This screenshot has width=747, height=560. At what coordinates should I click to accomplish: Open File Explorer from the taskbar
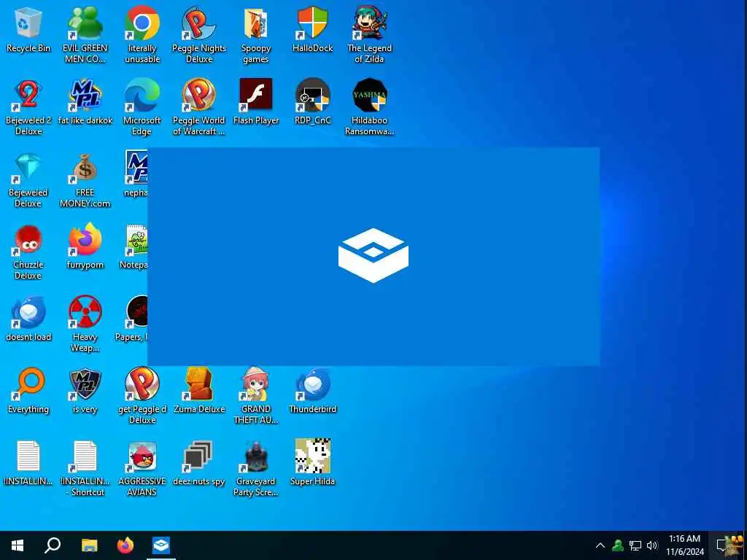pyautogui.click(x=89, y=545)
